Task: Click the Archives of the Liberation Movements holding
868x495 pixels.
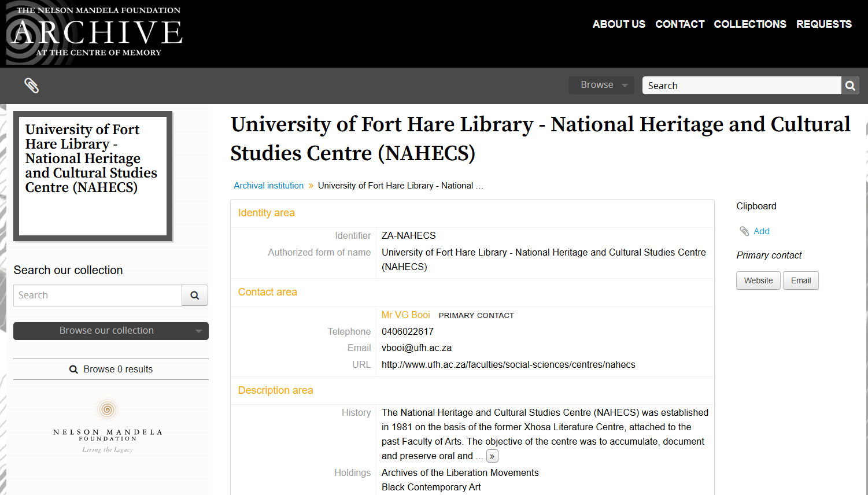Action: tap(460, 473)
